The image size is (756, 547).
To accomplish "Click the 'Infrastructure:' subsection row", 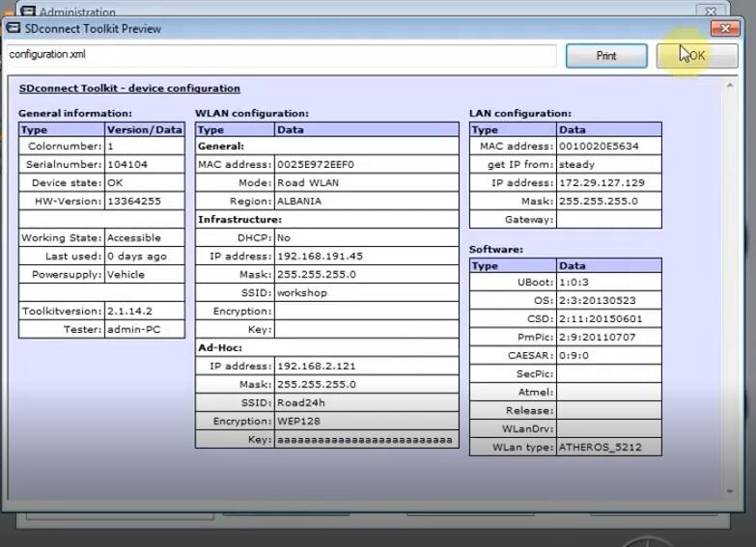I will click(327, 219).
